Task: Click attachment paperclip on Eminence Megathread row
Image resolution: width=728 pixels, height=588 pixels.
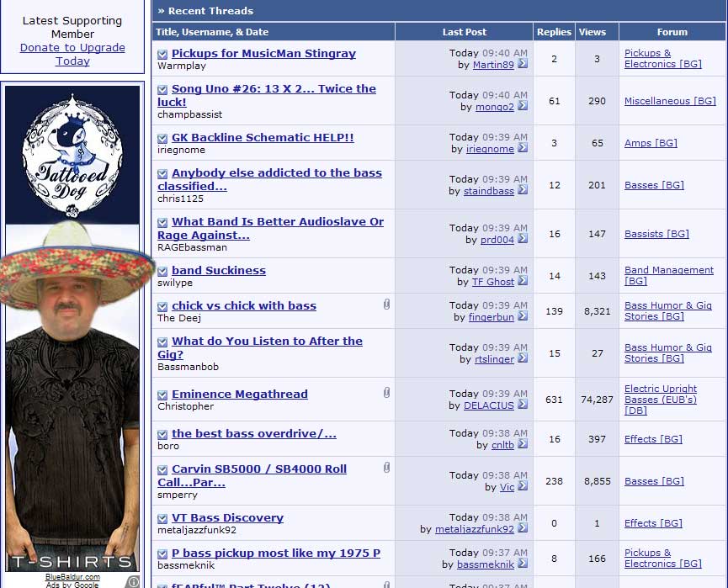Action: [x=386, y=393]
